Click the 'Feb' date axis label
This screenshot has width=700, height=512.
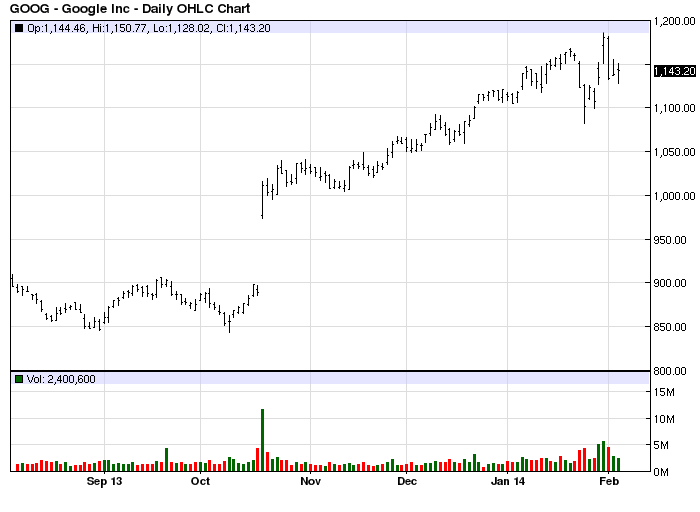point(609,481)
